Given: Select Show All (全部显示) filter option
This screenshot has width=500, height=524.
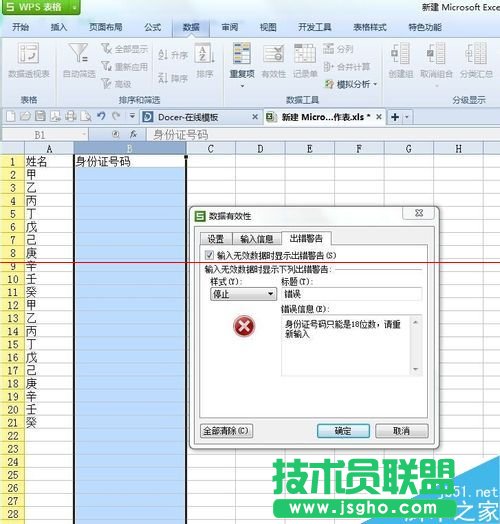Looking at the screenshot, I should click(x=125, y=49).
